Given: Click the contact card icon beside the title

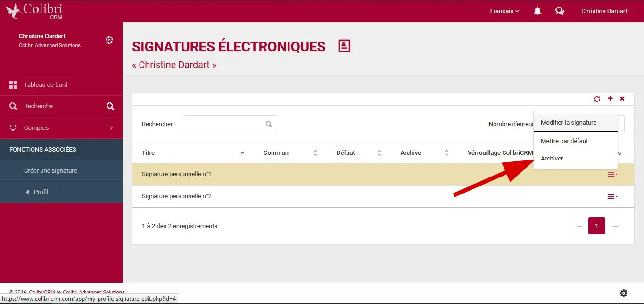Looking at the screenshot, I should point(344,46).
